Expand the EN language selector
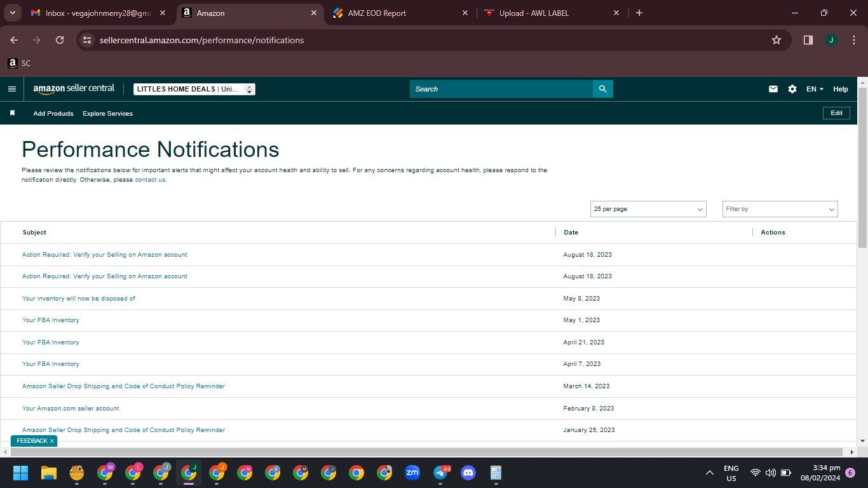 (815, 89)
